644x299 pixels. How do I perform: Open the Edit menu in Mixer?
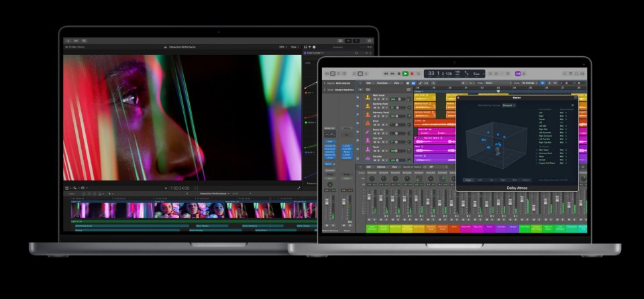click(369, 167)
